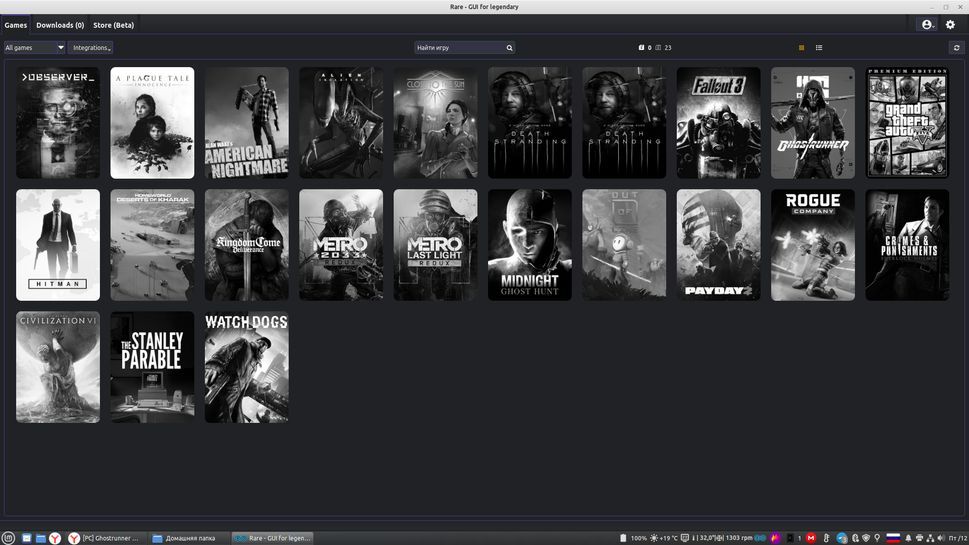Refresh the game library
Image resolution: width=969 pixels, height=545 pixels.
click(956, 48)
